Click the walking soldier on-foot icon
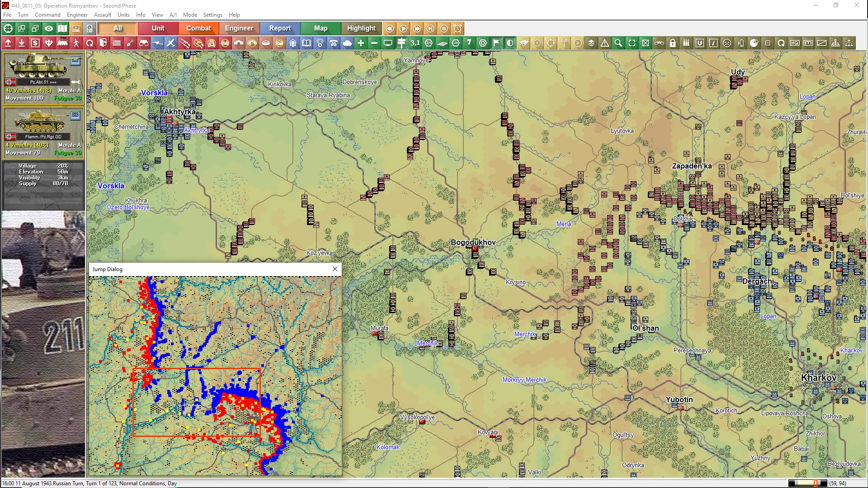 [x=76, y=43]
